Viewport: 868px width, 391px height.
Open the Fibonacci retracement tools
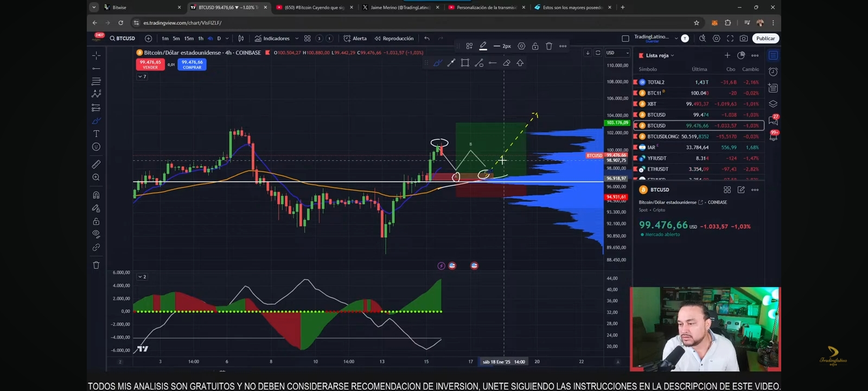click(x=96, y=81)
